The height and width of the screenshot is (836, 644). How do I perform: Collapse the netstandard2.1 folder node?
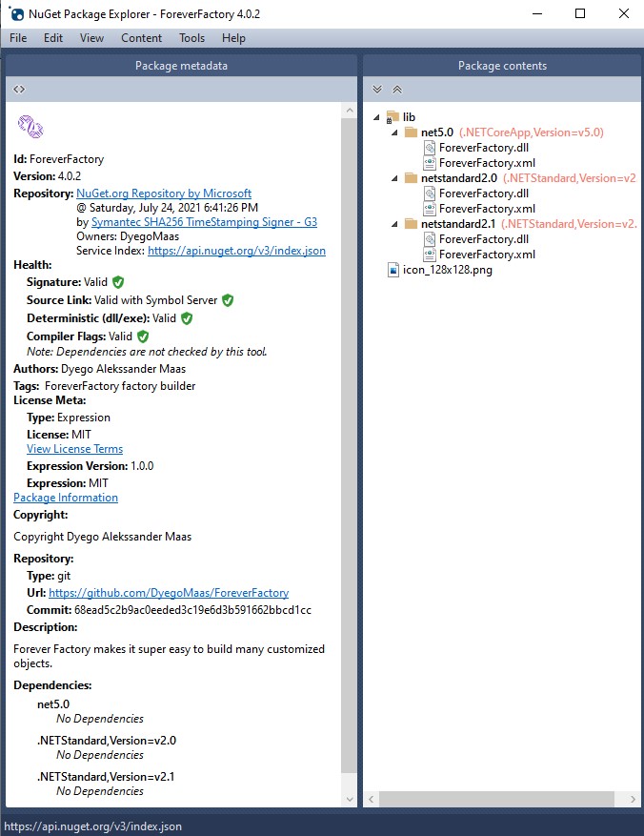tap(394, 224)
